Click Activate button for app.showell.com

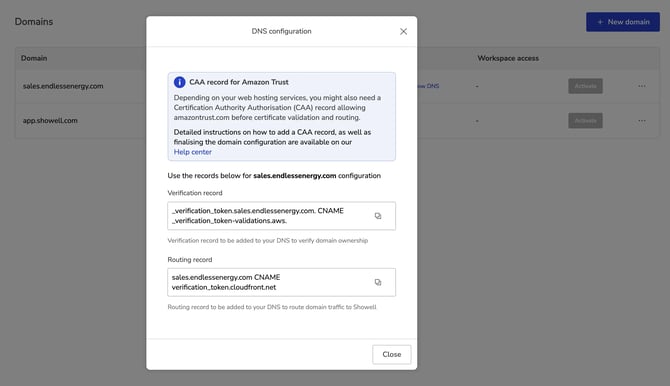click(585, 121)
